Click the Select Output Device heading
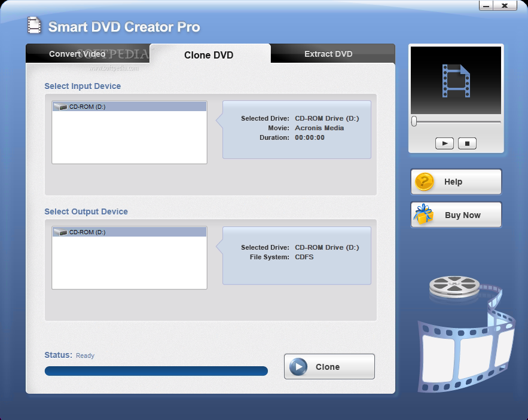This screenshot has width=528, height=420. click(x=86, y=211)
